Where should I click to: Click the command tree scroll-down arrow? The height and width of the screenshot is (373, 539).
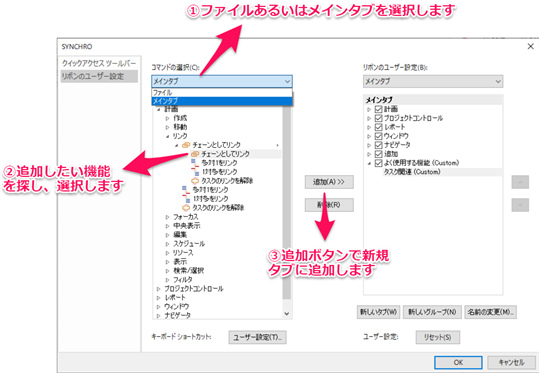(287, 314)
